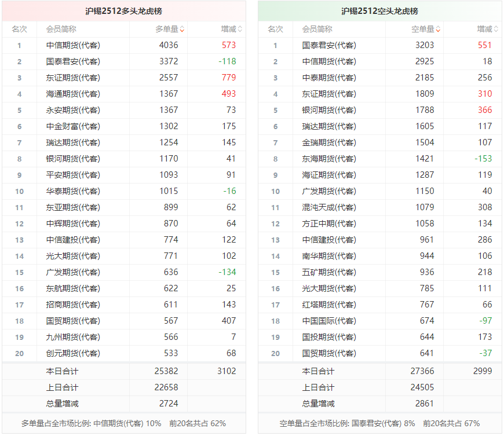Image resolution: width=504 pixels, height=436 pixels.
Task: Select 光大期货(代客) in the long table
Action: point(73,256)
